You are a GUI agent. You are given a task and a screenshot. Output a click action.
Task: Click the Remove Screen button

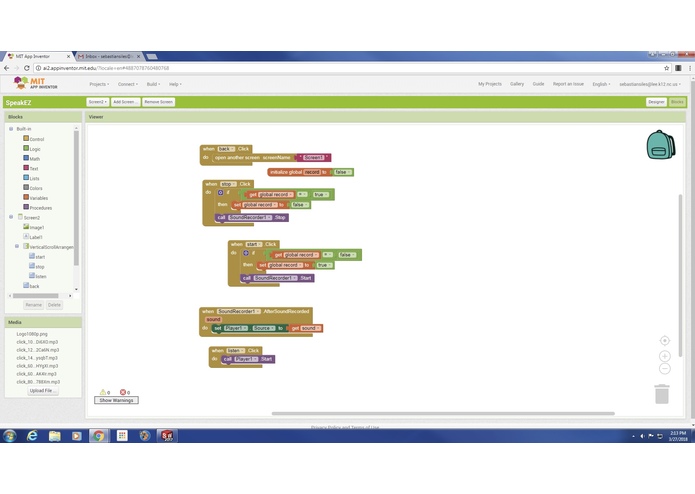[x=159, y=102]
